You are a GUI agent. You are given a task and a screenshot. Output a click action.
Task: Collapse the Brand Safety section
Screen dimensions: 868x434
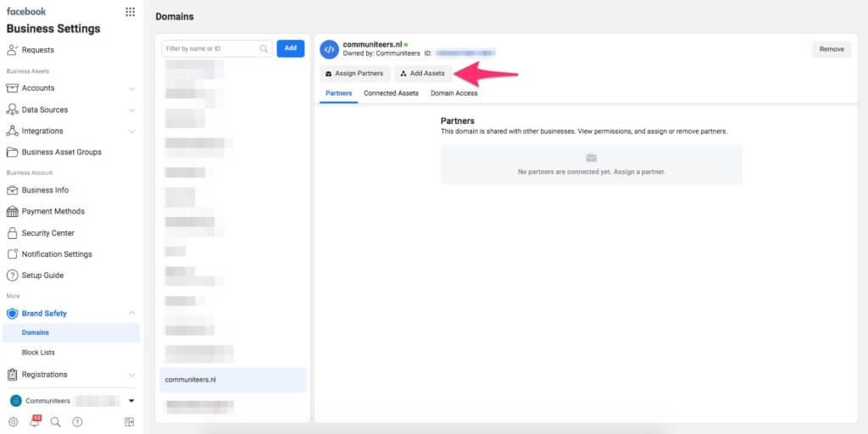[x=131, y=314]
